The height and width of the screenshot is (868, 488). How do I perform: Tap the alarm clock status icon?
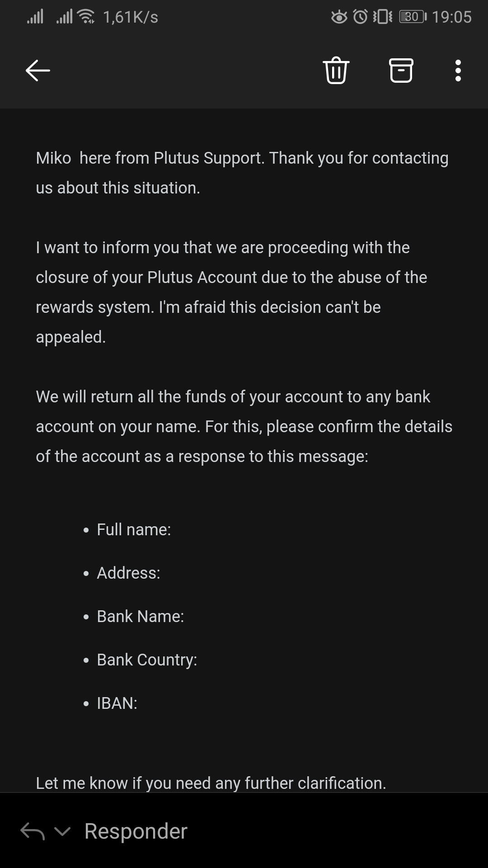pyautogui.click(x=360, y=17)
